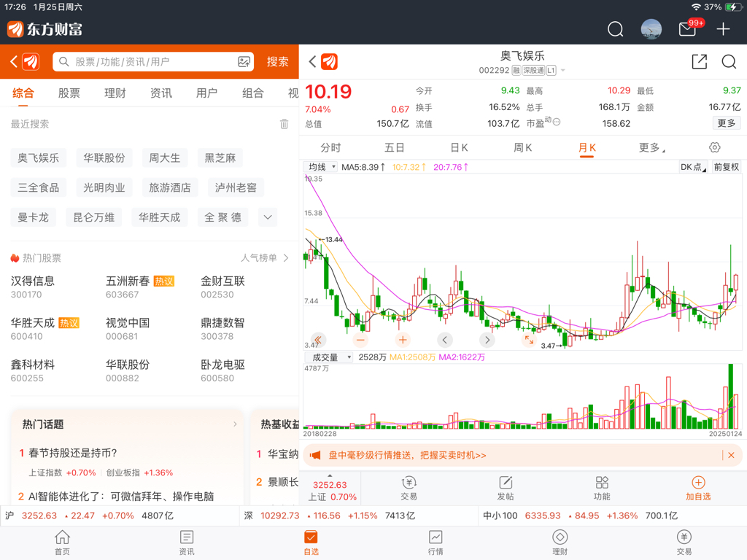
Task: Expand the dropdown under 奥飞娱乐 title
Action: point(562,71)
